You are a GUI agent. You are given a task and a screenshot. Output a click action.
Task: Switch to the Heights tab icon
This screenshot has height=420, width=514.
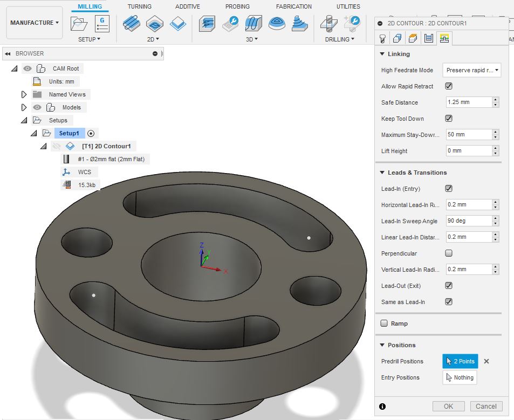pyautogui.click(x=413, y=38)
